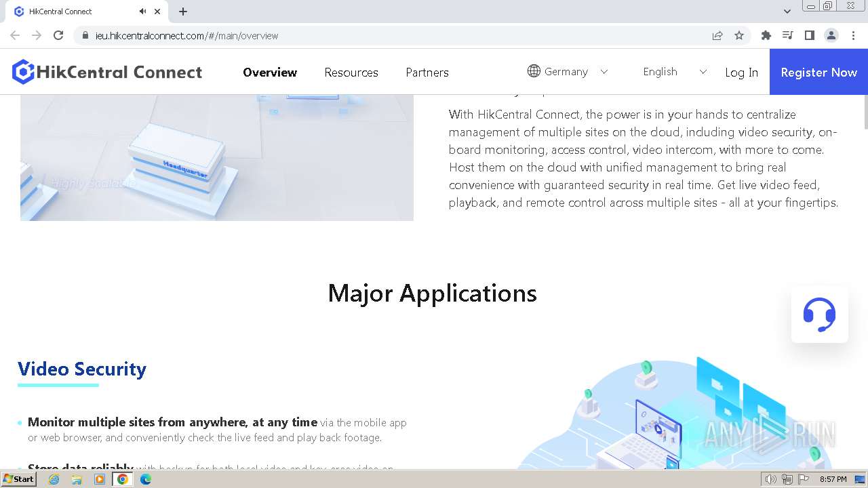Open File Explorer from the taskbar

click(77, 479)
